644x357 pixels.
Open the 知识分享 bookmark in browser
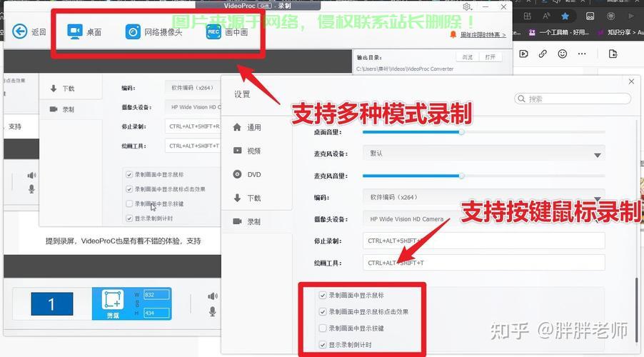click(x=620, y=32)
